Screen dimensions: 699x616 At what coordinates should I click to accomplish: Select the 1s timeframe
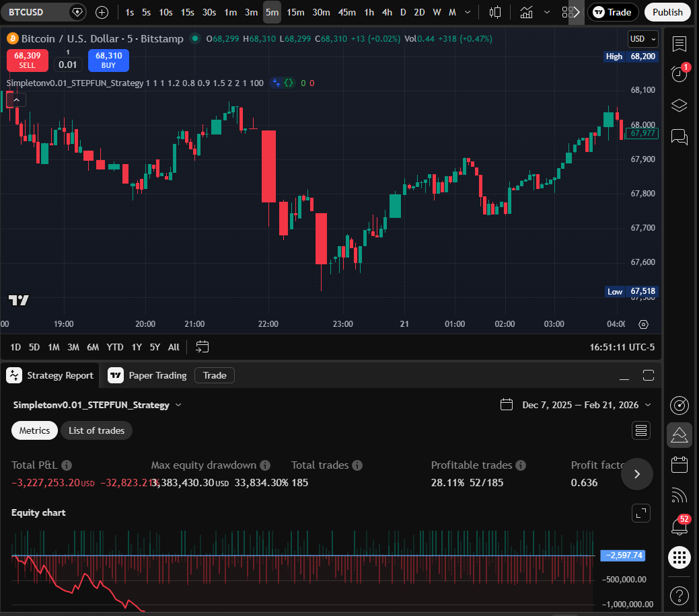[x=130, y=13]
